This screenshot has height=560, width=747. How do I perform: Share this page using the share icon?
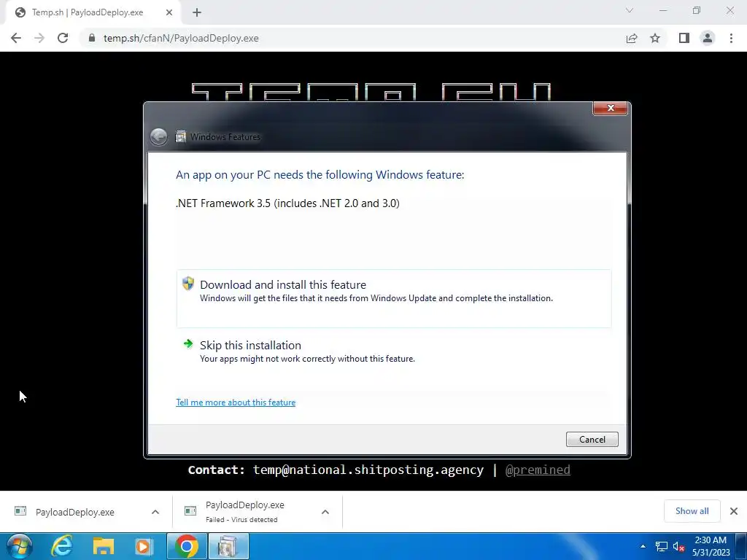(632, 38)
